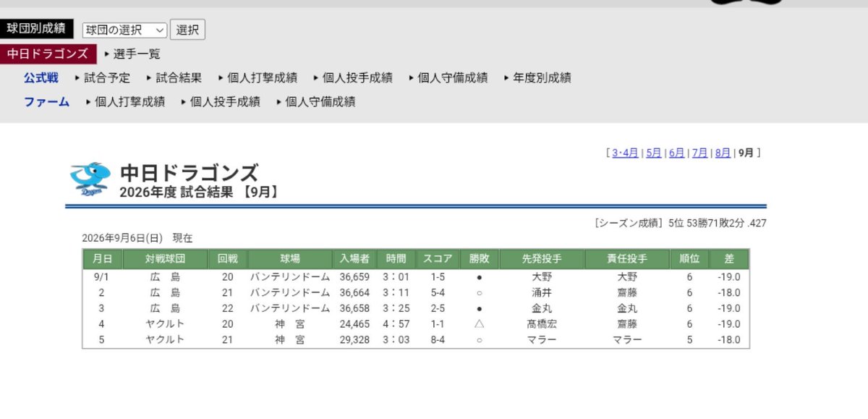Viewport: 868px width, 419px height.
Task: Click the 公式戦 section label
Action: [x=41, y=77]
